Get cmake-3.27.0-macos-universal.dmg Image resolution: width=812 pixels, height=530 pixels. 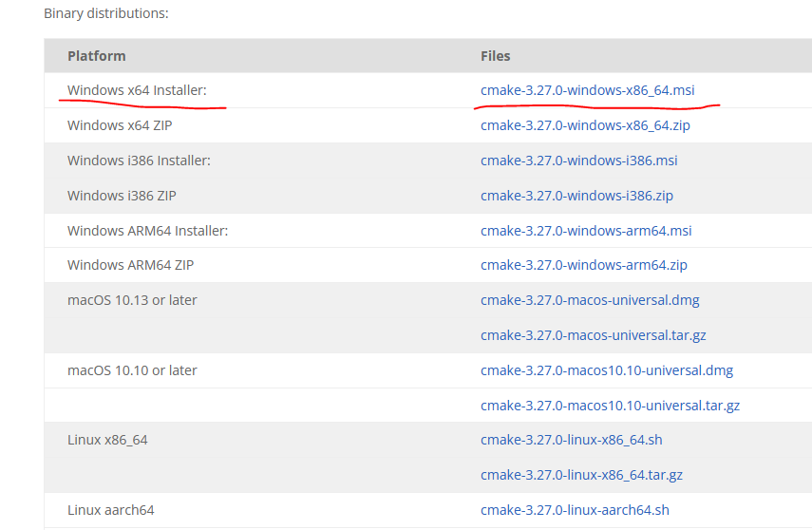tap(590, 300)
